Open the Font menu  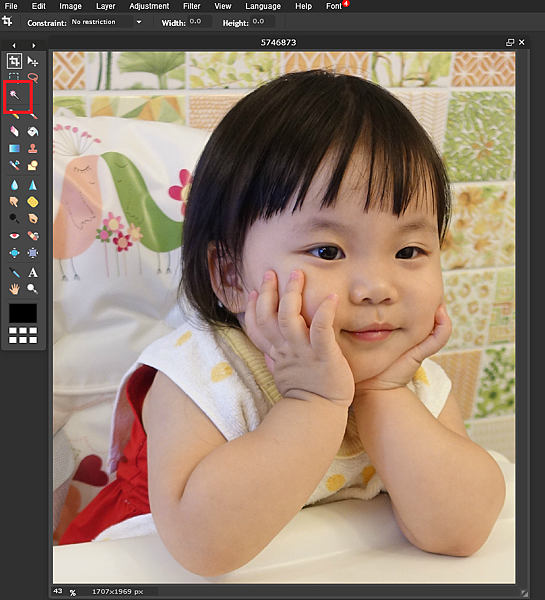(334, 6)
